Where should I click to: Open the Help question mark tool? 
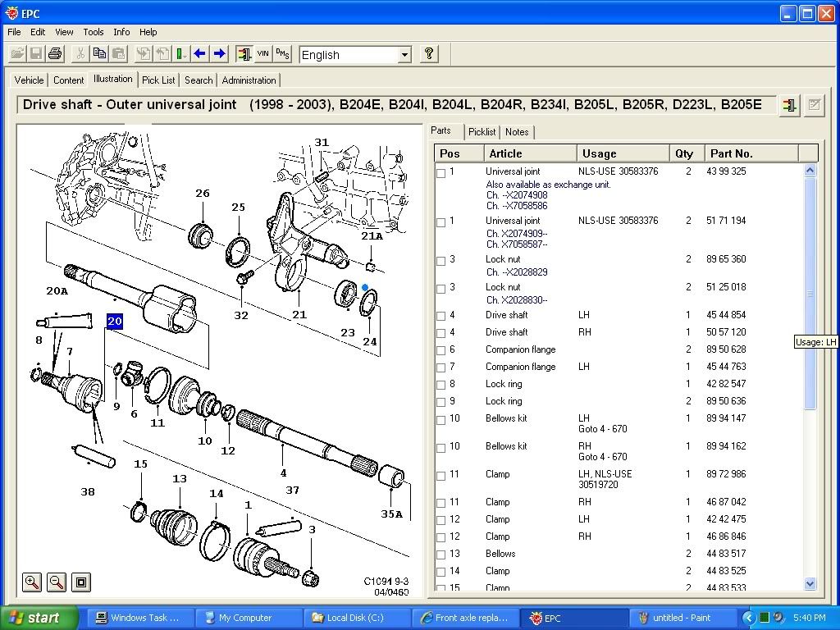pos(429,53)
